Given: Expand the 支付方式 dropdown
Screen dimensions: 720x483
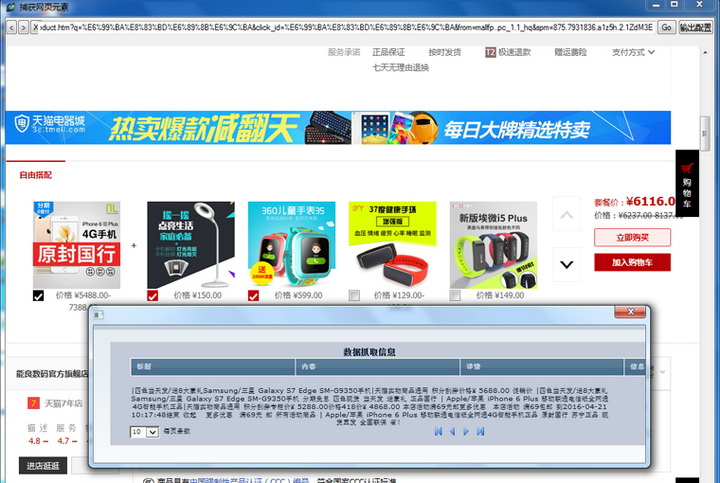Looking at the screenshot, I should (633, 52).
